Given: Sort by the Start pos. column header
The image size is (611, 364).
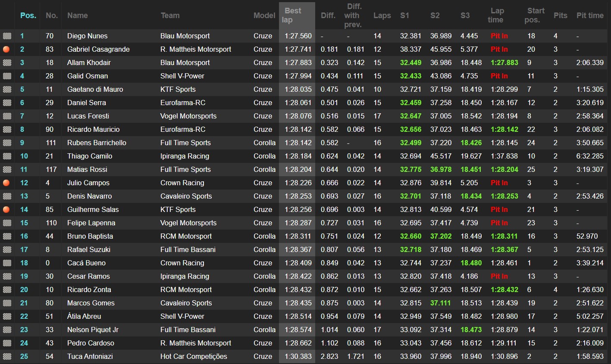Looking at the screenshot, I should [x=535, y=15].
